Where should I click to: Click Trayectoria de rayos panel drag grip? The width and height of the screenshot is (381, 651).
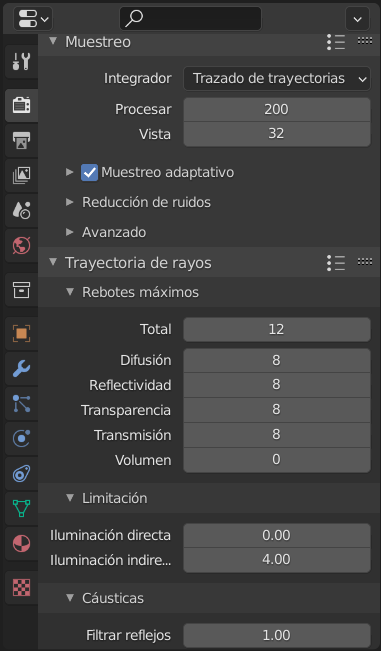pyautogui.click(x=365, y=262)
